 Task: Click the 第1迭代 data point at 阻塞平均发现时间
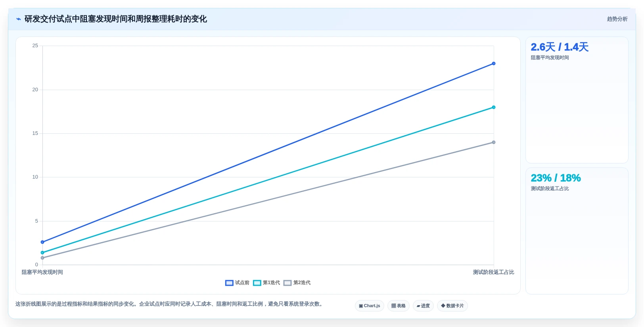[42, 252]
